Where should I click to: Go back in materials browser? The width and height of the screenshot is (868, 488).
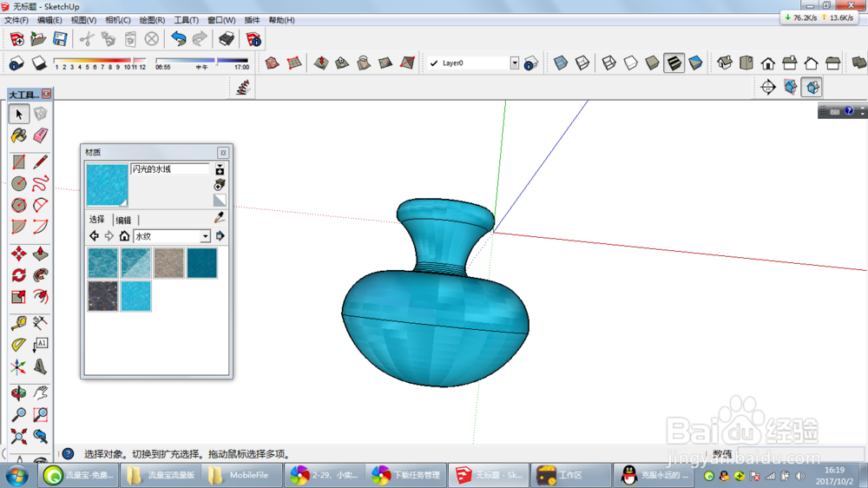[94, 236]
